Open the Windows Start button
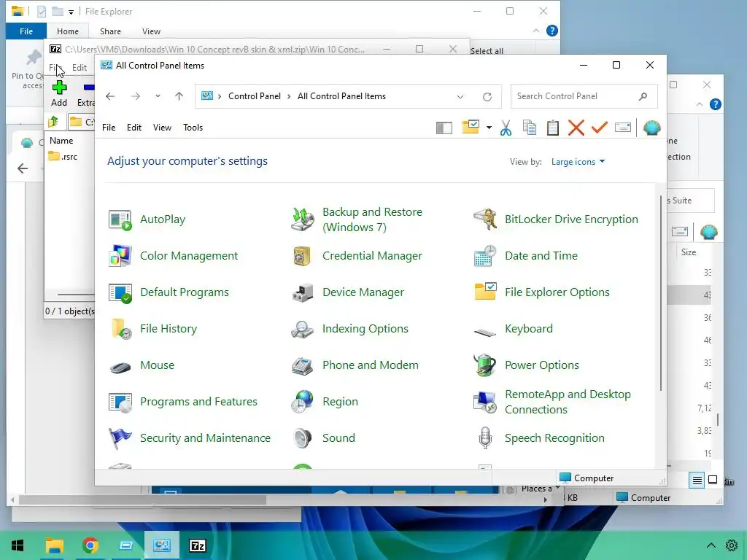The width and height of the screenshot is (747, 560). [x=18, y=545]
